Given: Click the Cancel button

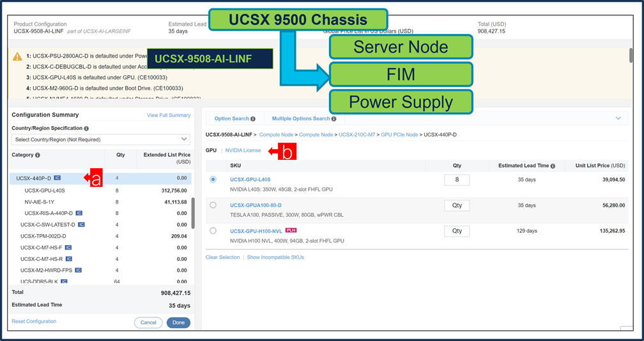Looking at the screenshot, I should point(148,322).
